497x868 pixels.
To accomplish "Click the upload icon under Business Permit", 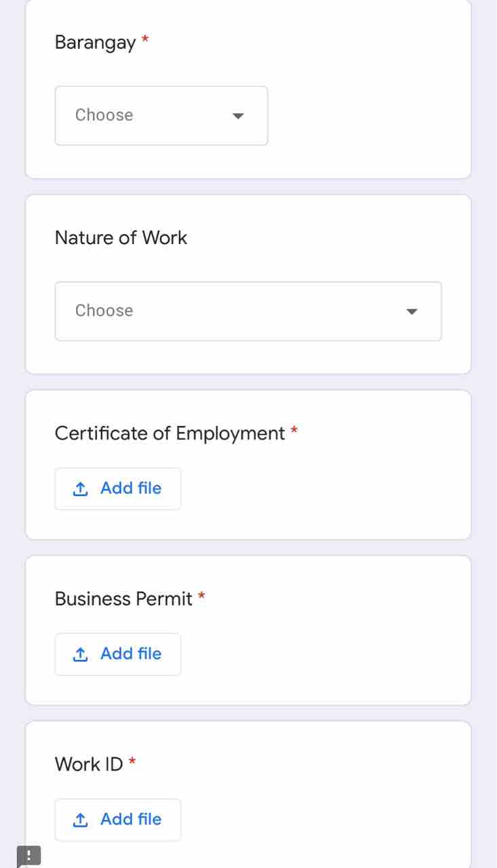I will point(80,654).
